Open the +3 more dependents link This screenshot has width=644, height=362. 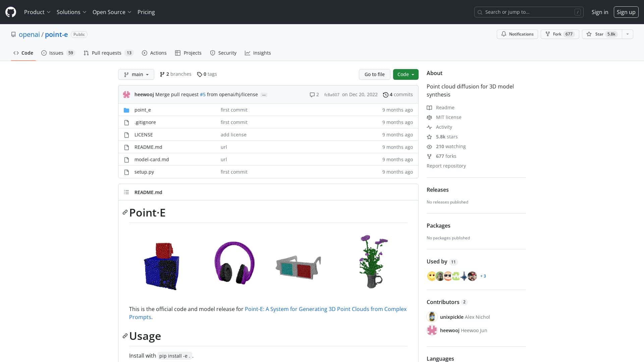[483, 276]
